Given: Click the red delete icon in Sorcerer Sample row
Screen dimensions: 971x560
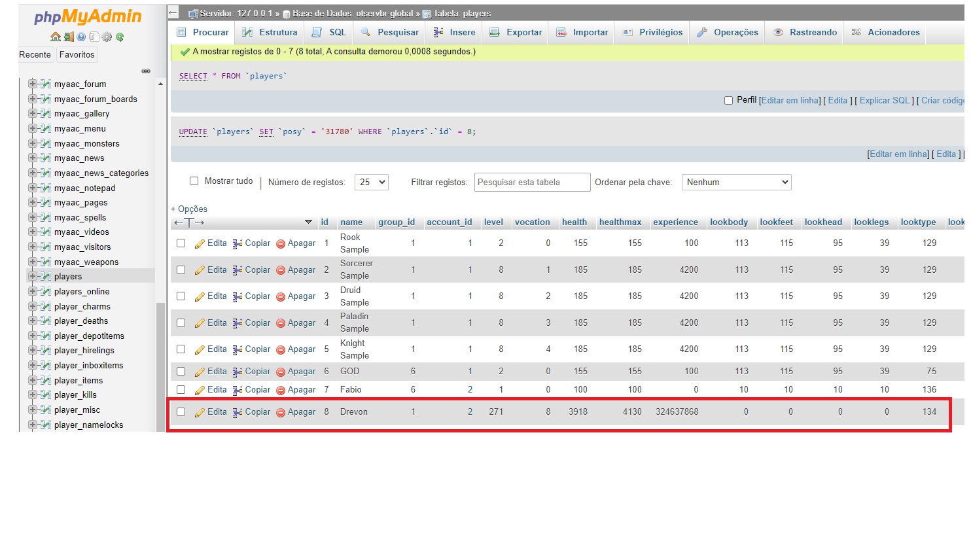Looking at the screenshot, I should coord(281,270).
